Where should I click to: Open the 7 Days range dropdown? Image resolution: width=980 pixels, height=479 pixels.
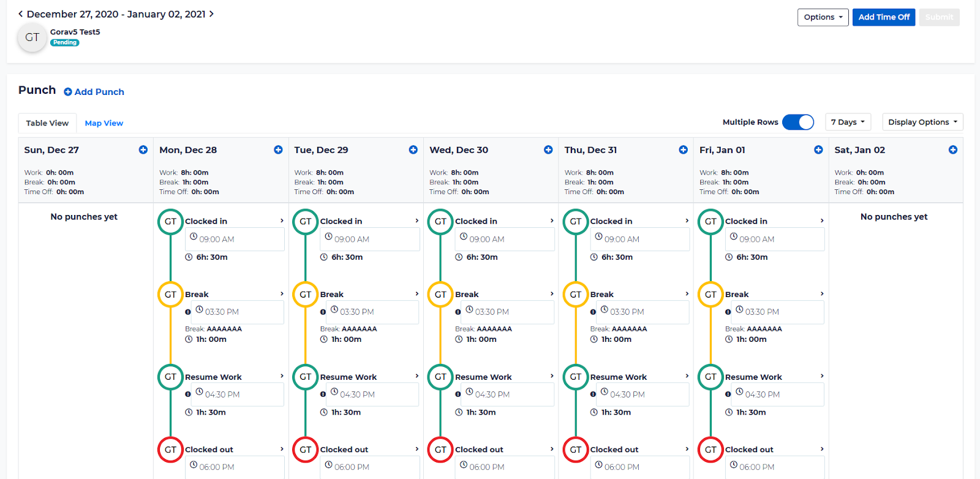(848, 123)
